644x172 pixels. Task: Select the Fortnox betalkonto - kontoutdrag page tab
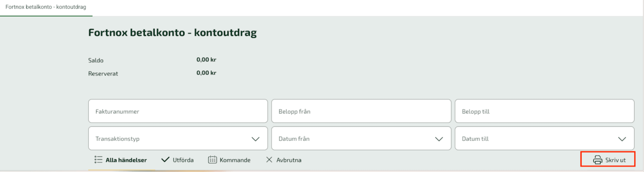pyautogui.click(x=46, y=7)
